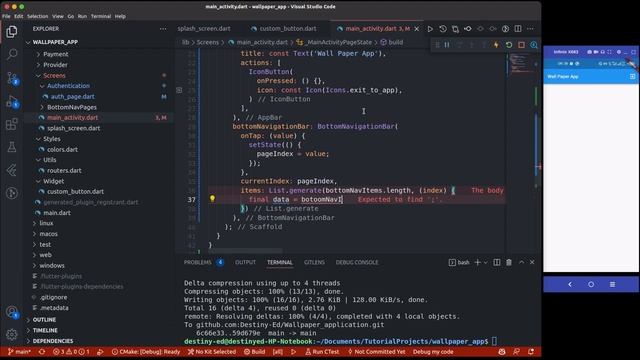Open the File menu
Image resolution: width=640 pixels, height=360 pixels.
tap(6, 16)
